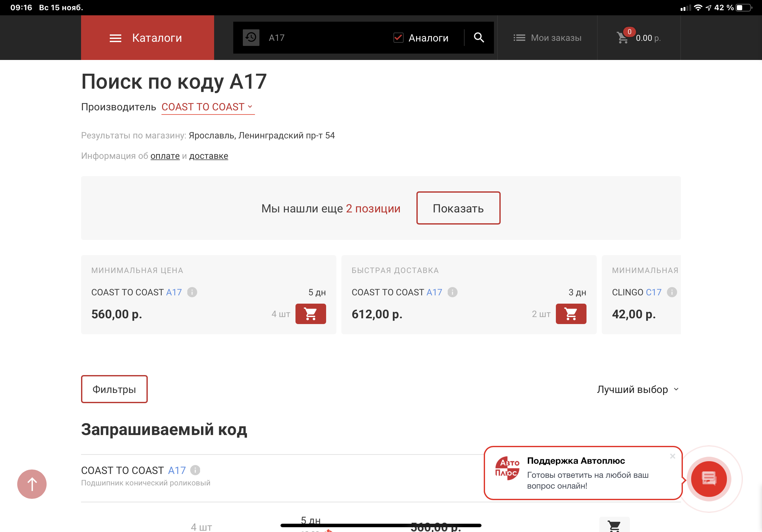This screenshot has height=532, width=762.
Task: Expand the Лучший выбор sort dropdown
Action: pos(638,389)
